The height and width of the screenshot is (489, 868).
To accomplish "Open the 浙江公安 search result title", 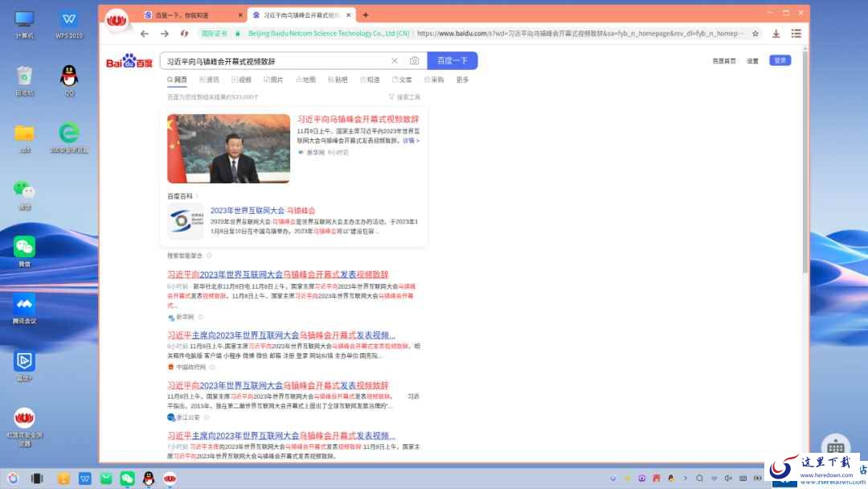I will click(277, 385).
